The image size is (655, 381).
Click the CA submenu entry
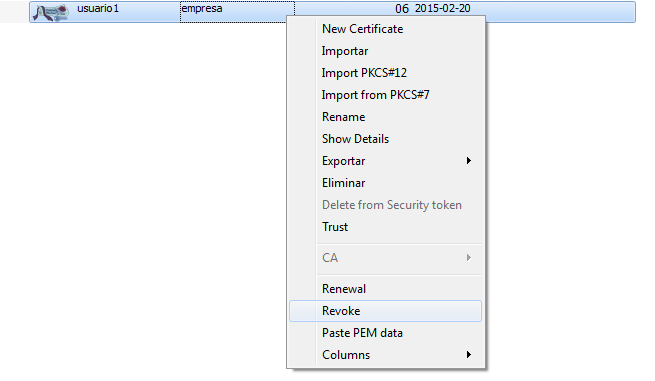click(x=386, y=258)
